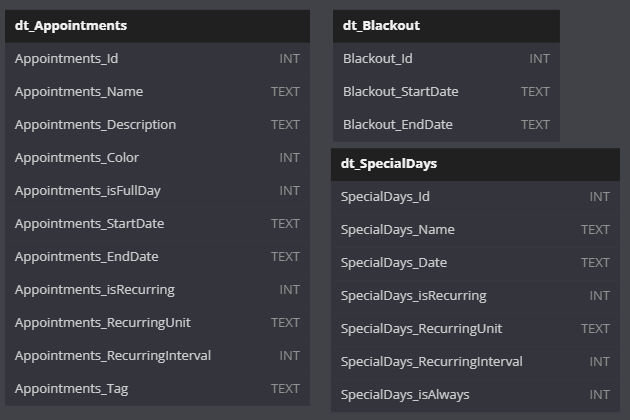Click the Appointments_Id field row
This screenshot has height=420, width=630.
(157, 59)
